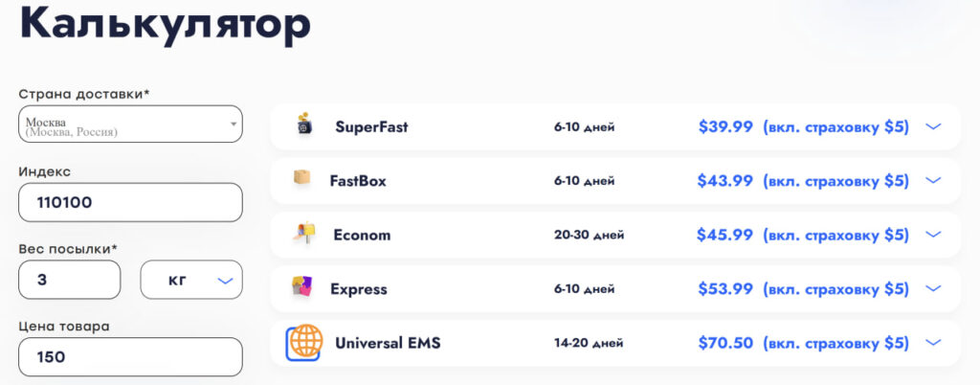
Task: Select the SuperFast $39.99 price
Action: pyautogui.click(x=725, y=126)
